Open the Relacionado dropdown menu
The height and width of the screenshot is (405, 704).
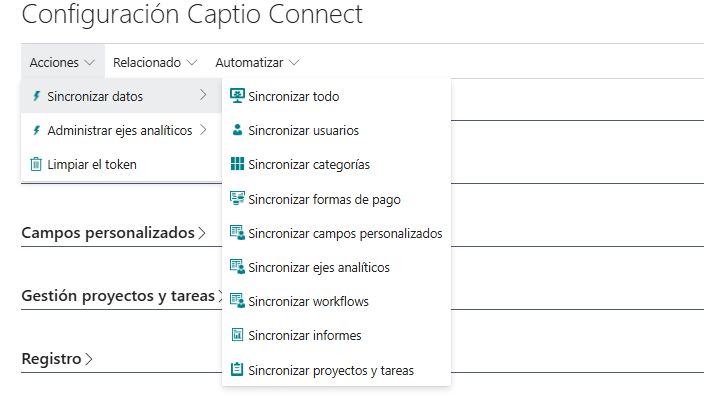[x=155, y=62]
